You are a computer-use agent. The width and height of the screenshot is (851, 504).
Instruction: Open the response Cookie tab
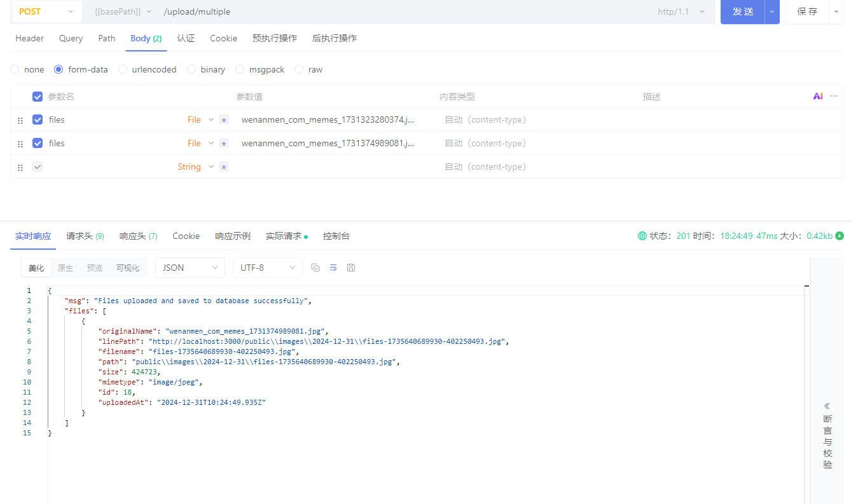[x=186, y=236]
